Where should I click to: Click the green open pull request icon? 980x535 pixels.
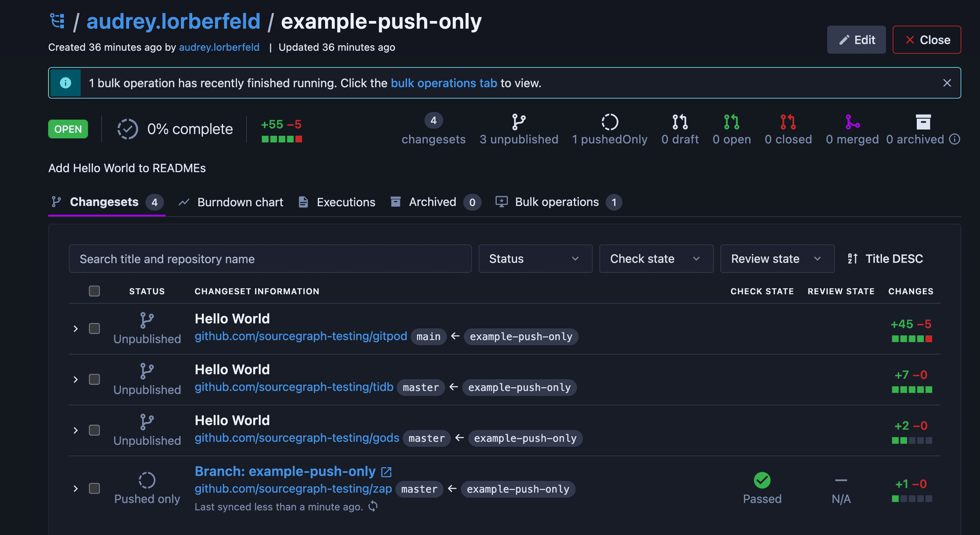pos(731,121)
